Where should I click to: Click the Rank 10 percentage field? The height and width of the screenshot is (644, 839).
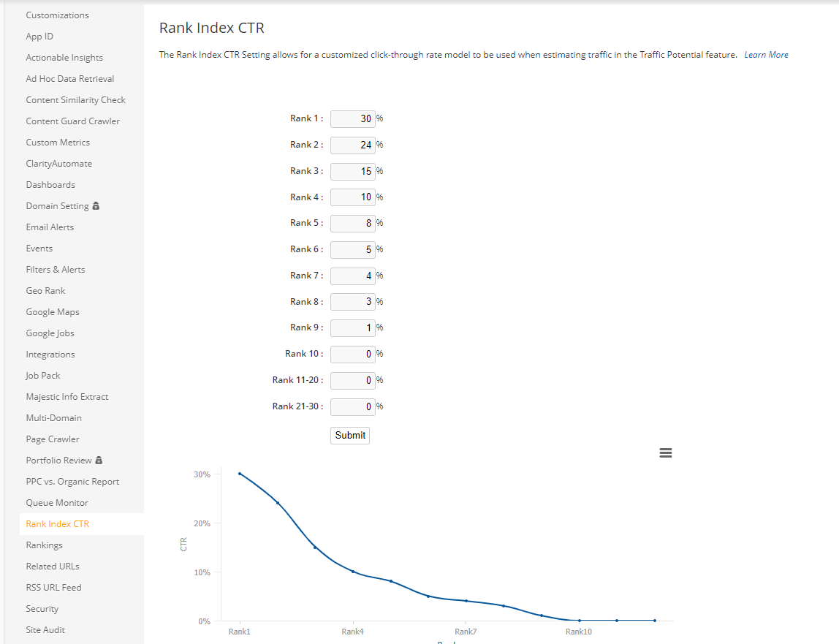click(352, 354)
